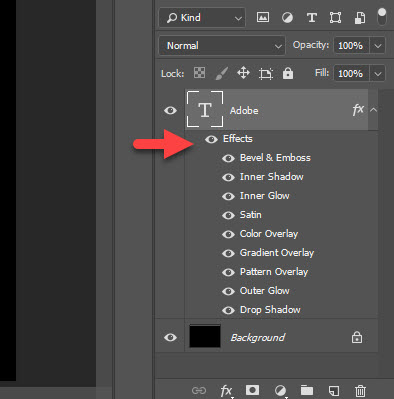Create new fill or adjustment layer
The height and width of the screenshot is (399, 394).
pyautogui.click(x=280, y=390)
